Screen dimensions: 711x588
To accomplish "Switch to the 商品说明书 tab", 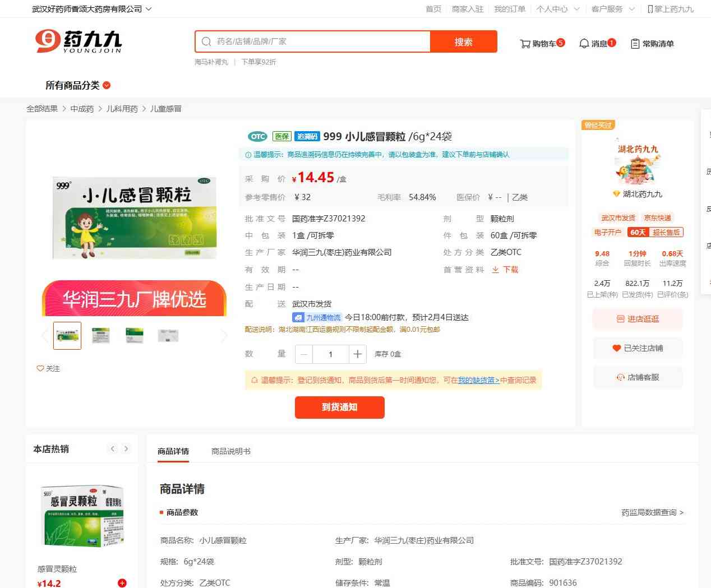I will (x=230, y=451).
